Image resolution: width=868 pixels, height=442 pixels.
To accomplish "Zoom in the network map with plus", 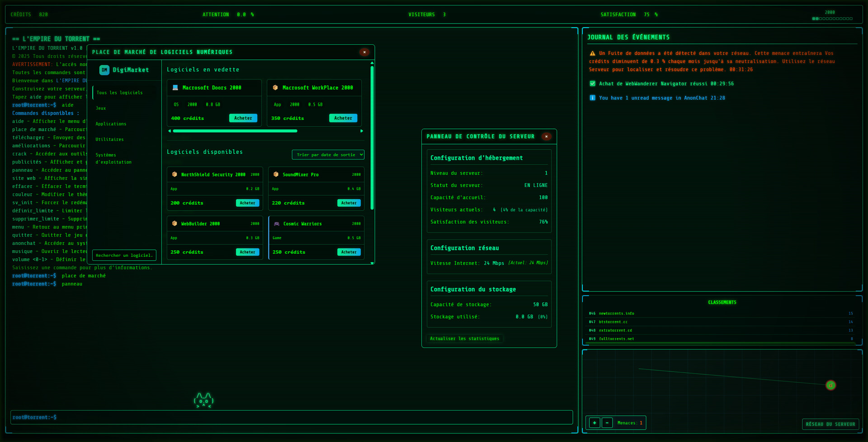I will click(x=594, y=423).
